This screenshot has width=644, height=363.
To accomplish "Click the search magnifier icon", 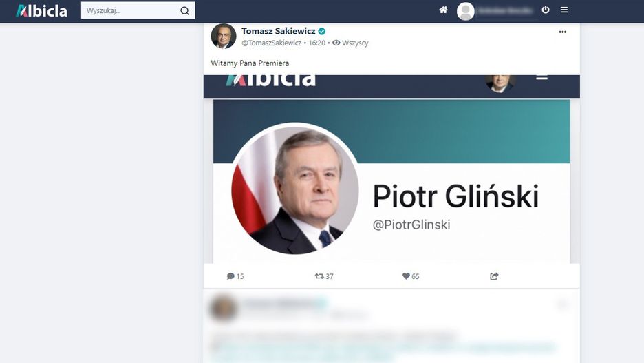I will 185,11.
